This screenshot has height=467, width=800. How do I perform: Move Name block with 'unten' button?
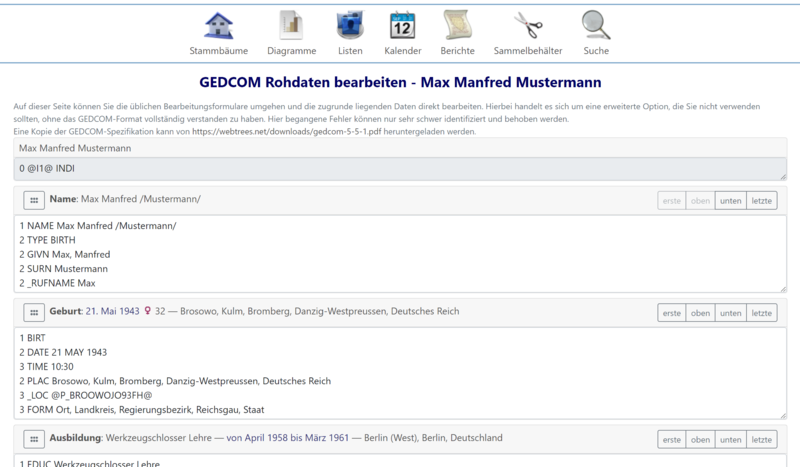tap(730, 201)
